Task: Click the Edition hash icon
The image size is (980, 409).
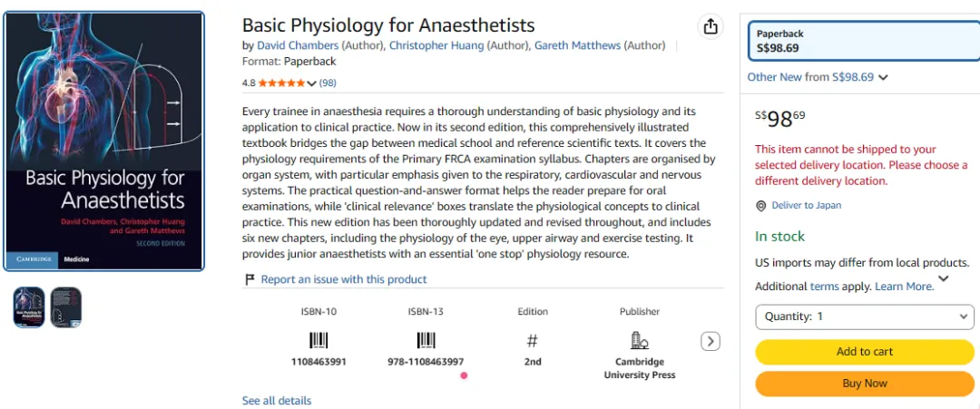Action: (x=533, y=341)
